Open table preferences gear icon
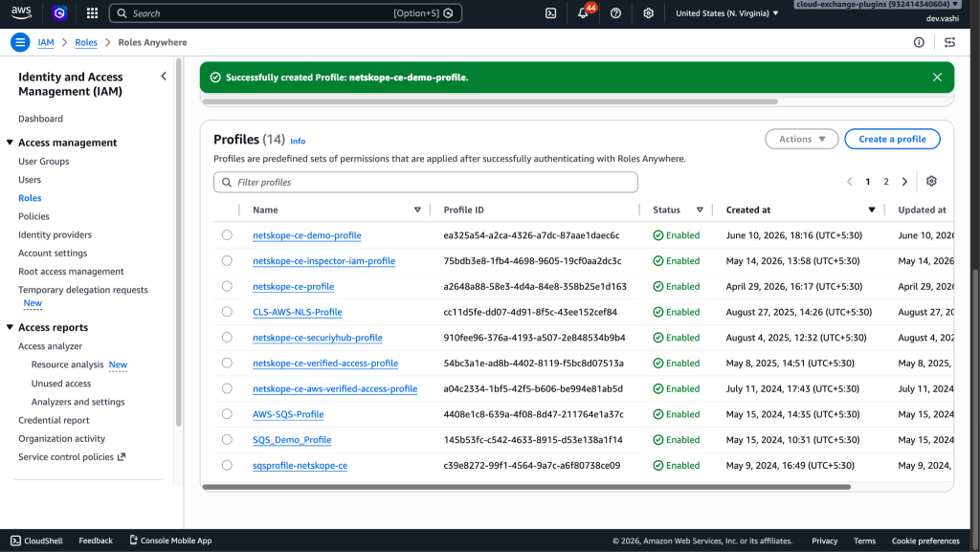Screen dimensions: 980x552 click(931, 181)
